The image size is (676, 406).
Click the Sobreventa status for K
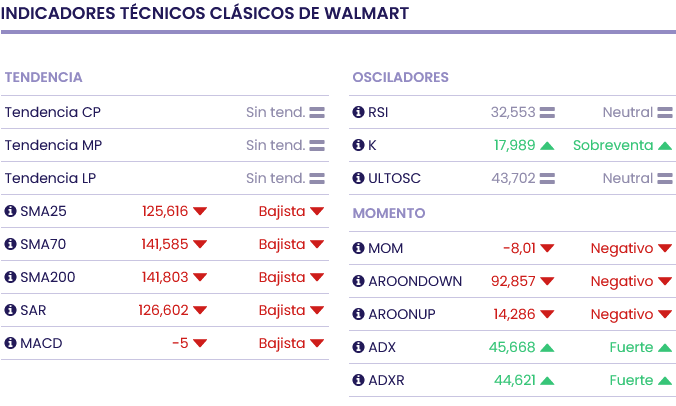pyautogui.click(x=612, y=145)
